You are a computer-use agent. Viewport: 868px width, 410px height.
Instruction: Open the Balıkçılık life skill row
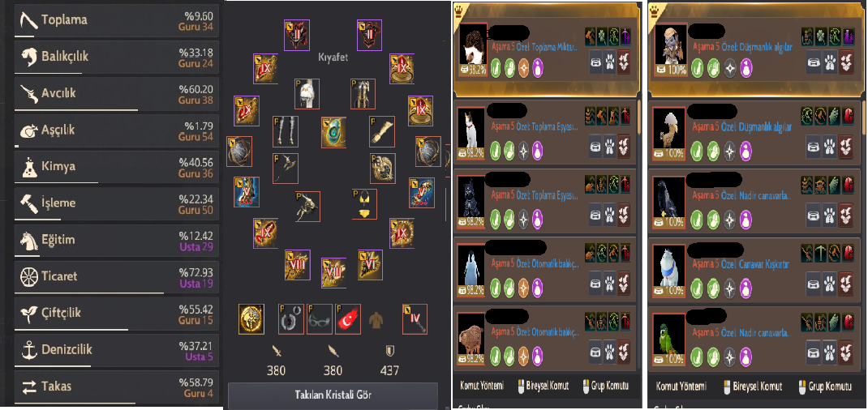116,57
